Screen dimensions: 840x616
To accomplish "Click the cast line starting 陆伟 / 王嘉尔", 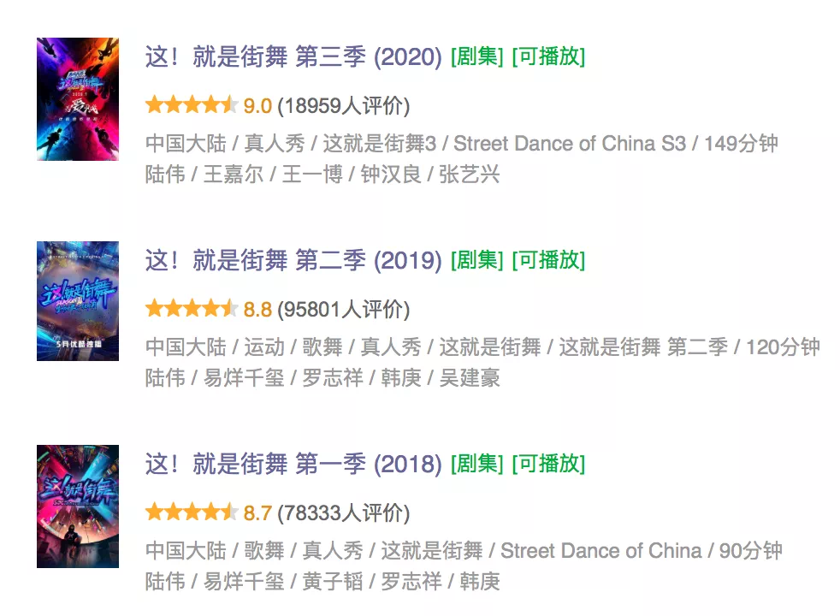I will (x=322, y=174).
